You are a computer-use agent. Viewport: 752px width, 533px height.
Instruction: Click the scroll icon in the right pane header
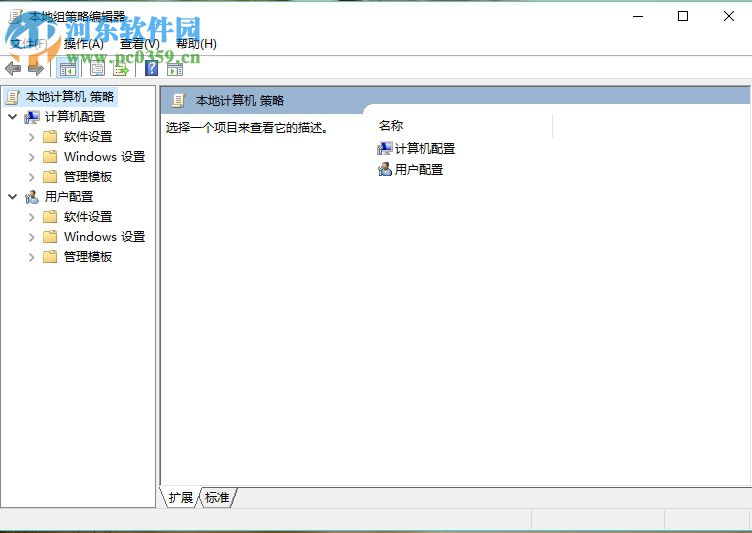(178, 101)
